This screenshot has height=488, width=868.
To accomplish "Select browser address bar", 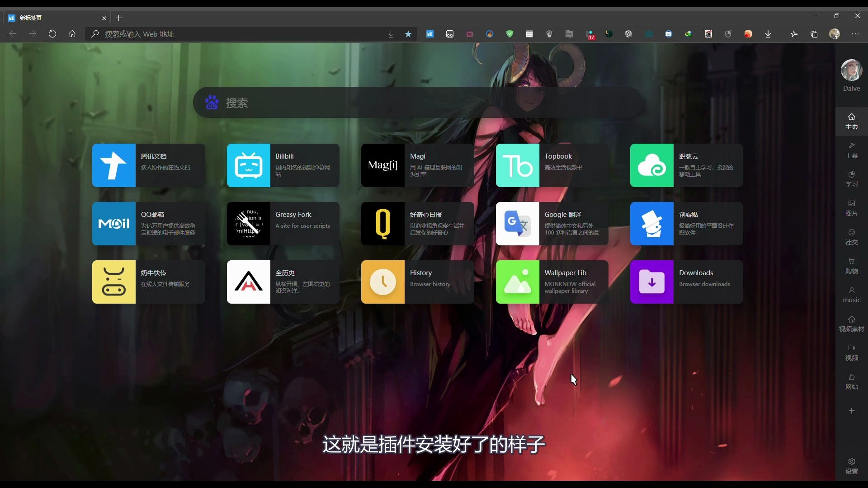I will pos(237,34).
